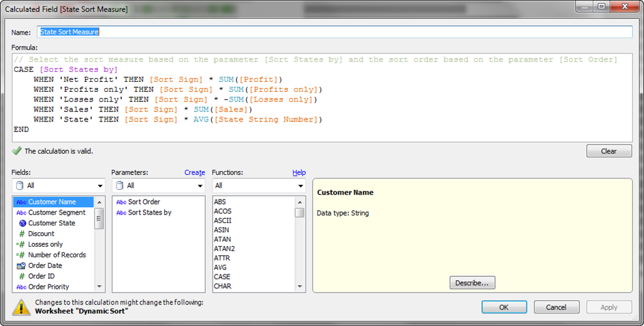
Task: Select Customer State in Fields list
Action: (x=54, y=223)
